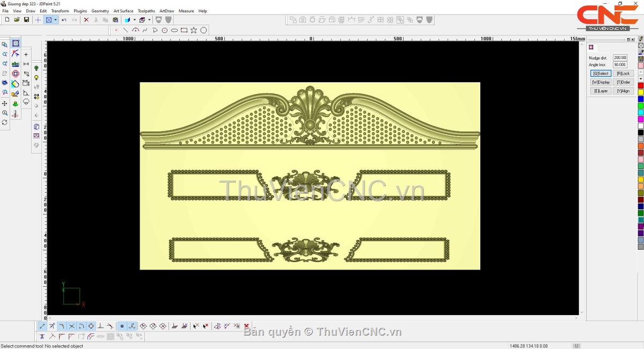Pick the red color swatch
The height and width of the screenshot is (349, 644).
coord(641,86)
